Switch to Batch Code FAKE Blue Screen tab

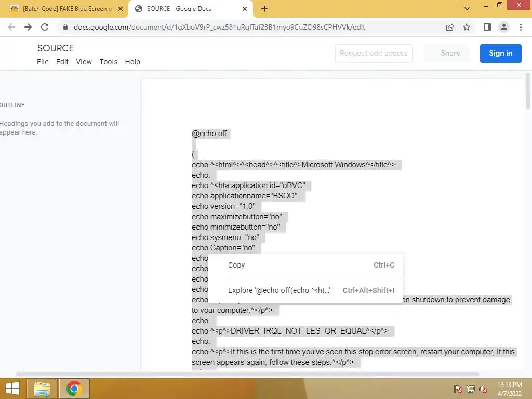tap(64, 9)
